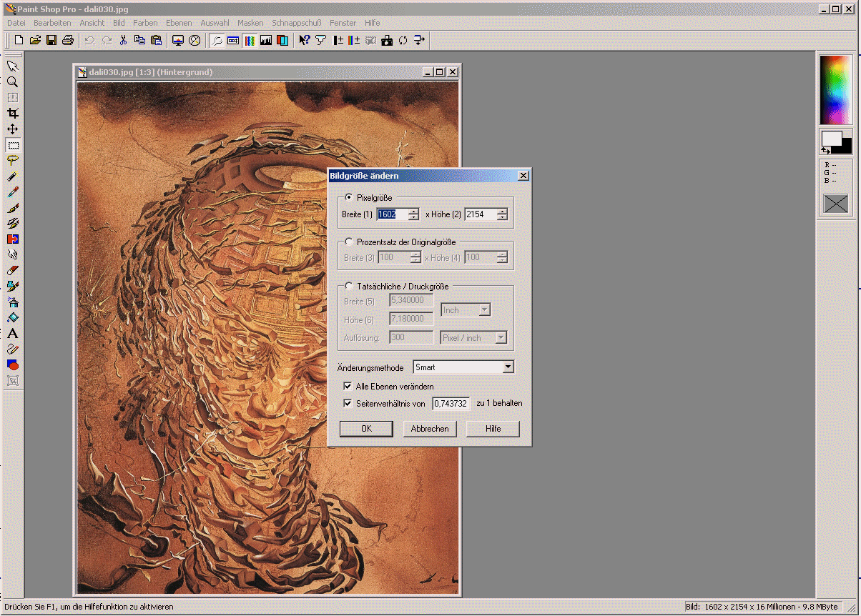Select the Preset Shapes tool
The height and width of the screenshot is (616, 861).
12,364
